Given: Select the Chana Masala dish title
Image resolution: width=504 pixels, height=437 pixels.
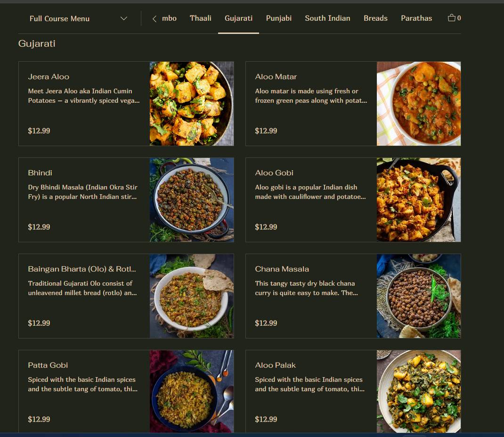Looking at the screenshot, I should tap(282, 269).
